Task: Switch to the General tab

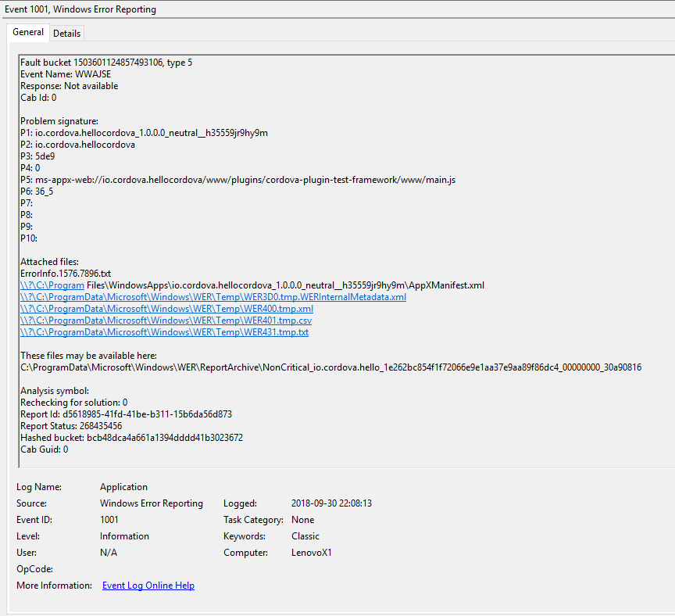Action: tap(28, 32)
